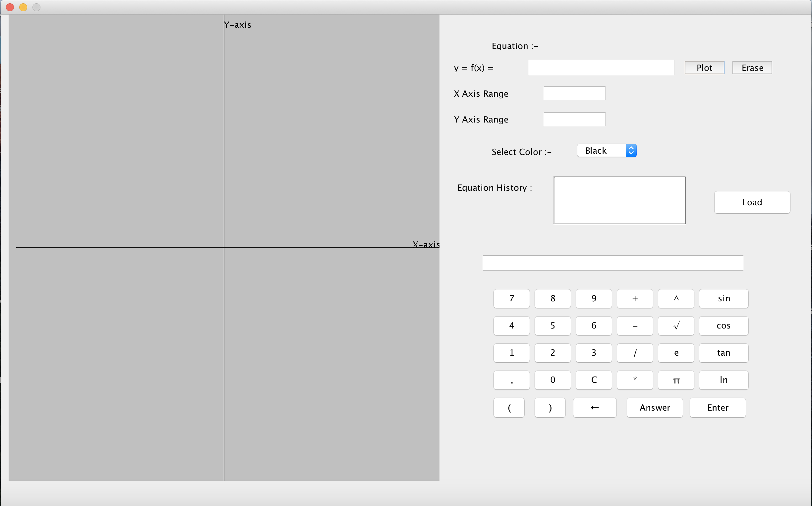
Task: Select the Equation History list box
Action: click(619, 200)
